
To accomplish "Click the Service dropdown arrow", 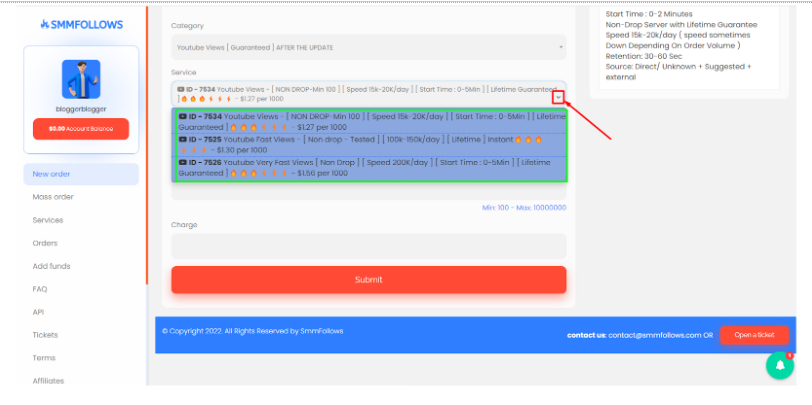I will click(x=558, y=97).
